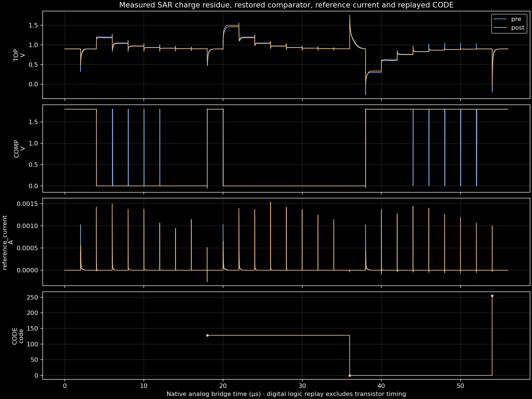Viewport: 532px width, 399px height.
Task: Click the CODE axis tick label 250
Action: (x=33, y=297)
